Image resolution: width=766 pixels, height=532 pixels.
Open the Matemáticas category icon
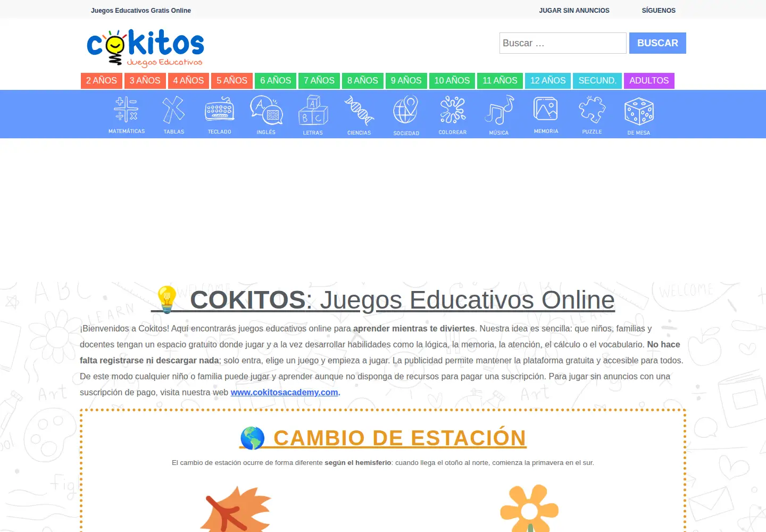point(127,115)
